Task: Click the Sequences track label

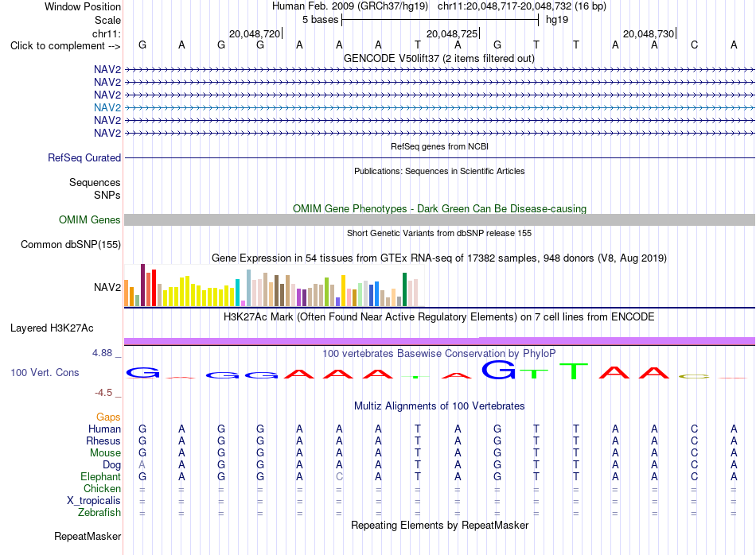Action: [x=95, y=182]
